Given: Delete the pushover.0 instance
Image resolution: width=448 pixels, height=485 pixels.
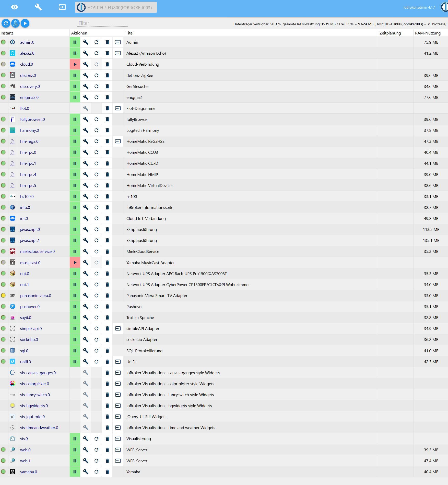Looking at the screenshot, I should [107, 306].
